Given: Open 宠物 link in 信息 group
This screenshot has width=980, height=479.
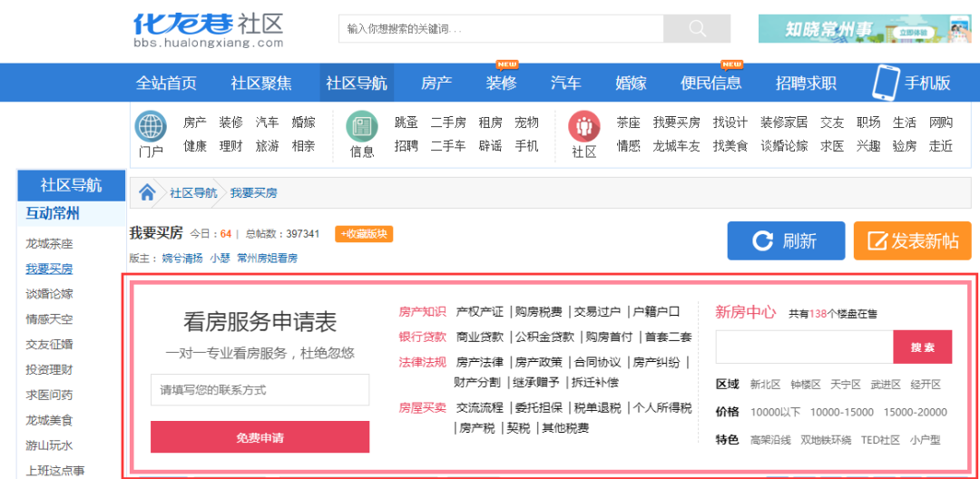Looking at the screenshot, I should 526,122.
